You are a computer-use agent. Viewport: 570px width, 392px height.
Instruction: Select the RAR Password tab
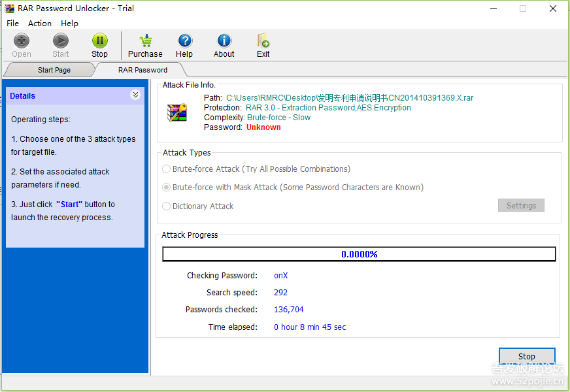click(142, 70)
